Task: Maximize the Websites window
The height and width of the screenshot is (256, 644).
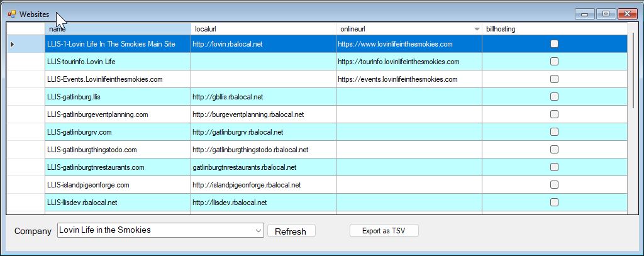Action: click(606, 14)
